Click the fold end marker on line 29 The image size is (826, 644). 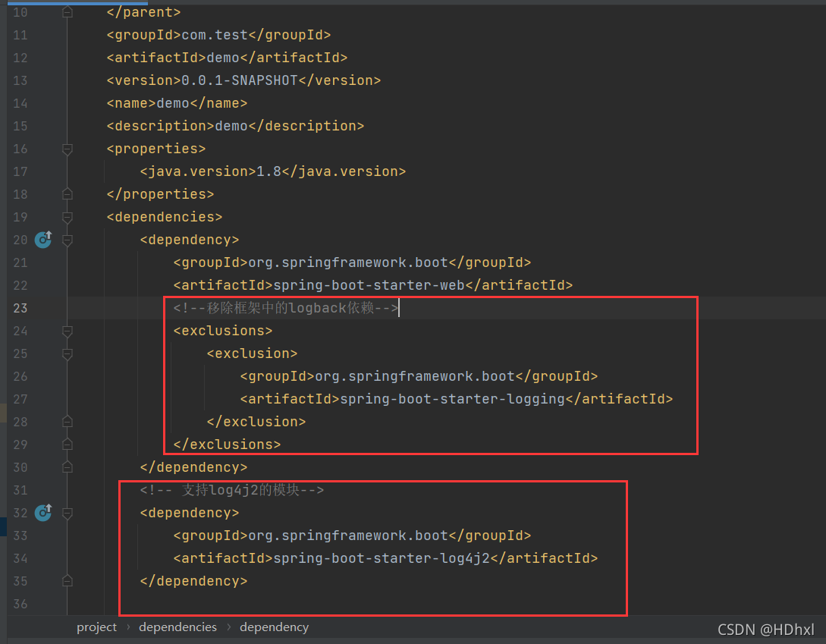[x=67, y=444]
